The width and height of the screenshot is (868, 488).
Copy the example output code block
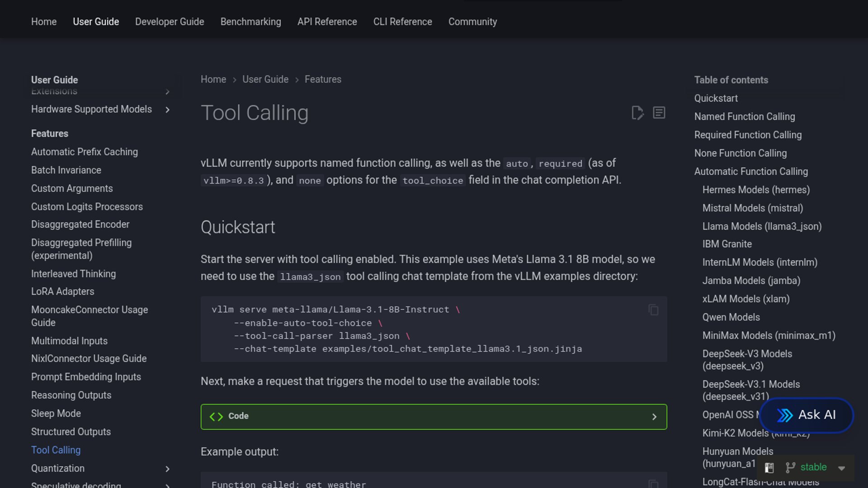coord(653,483)
